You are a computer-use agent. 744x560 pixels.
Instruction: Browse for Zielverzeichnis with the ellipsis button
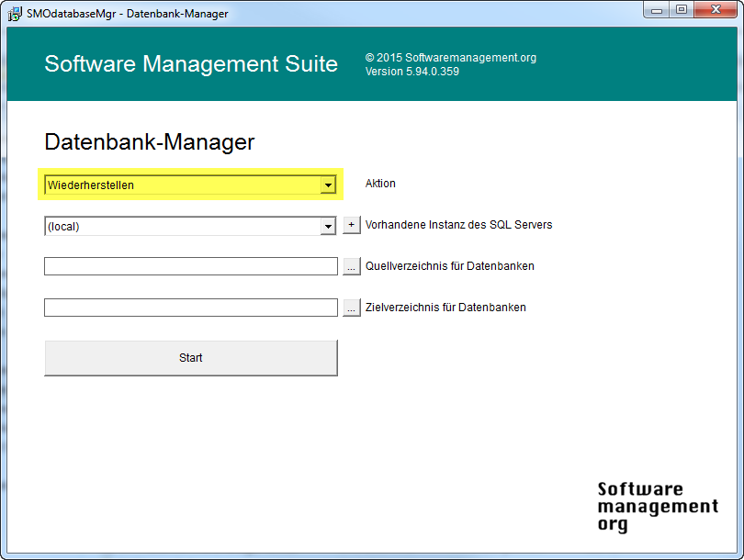point(352,308)
